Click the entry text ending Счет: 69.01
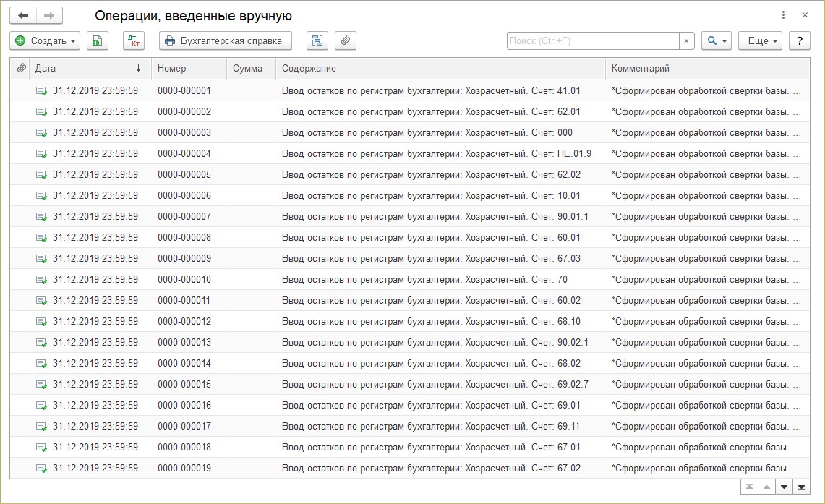The height and width of the screenshot is (504, 825). pyautogui.click(x=431, y=405)
